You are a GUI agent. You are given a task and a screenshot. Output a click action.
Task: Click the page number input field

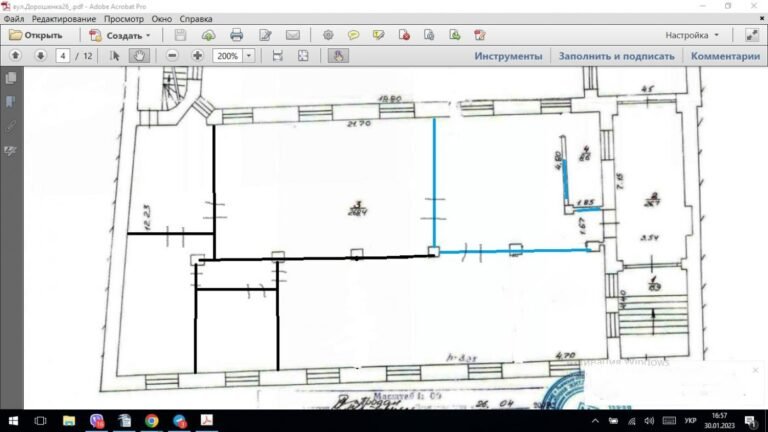coord(63,56)
